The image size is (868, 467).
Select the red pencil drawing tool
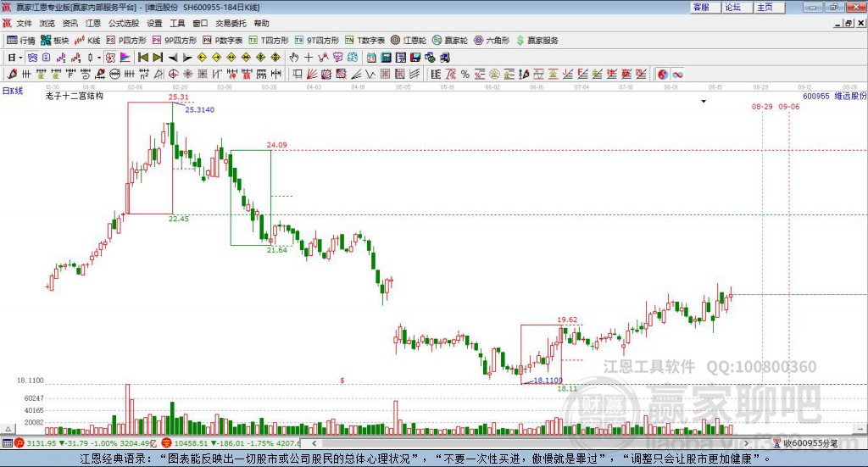(12, 74)
